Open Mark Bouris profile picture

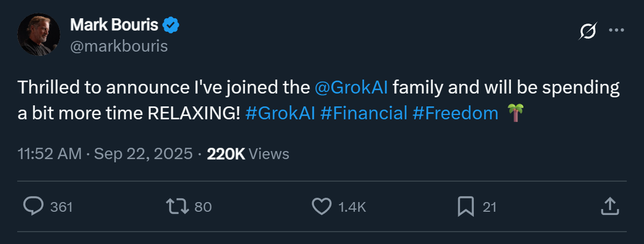tap(38, 35)
